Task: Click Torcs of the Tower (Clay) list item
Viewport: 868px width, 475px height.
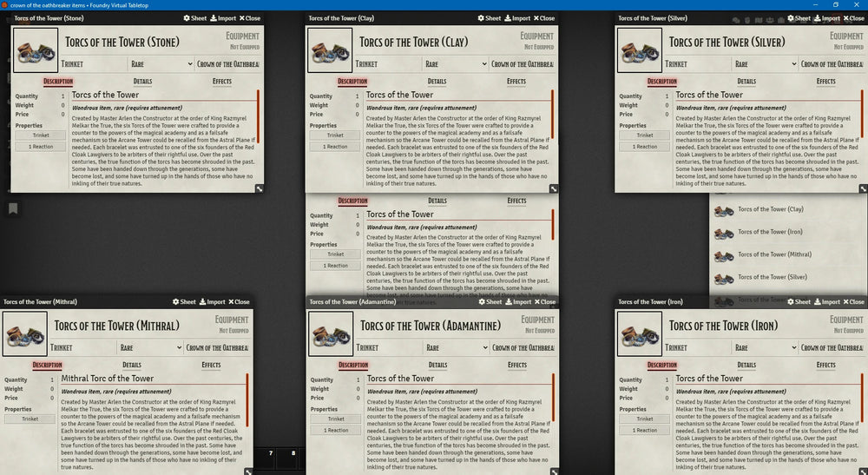Action: (x=770, y=209)
